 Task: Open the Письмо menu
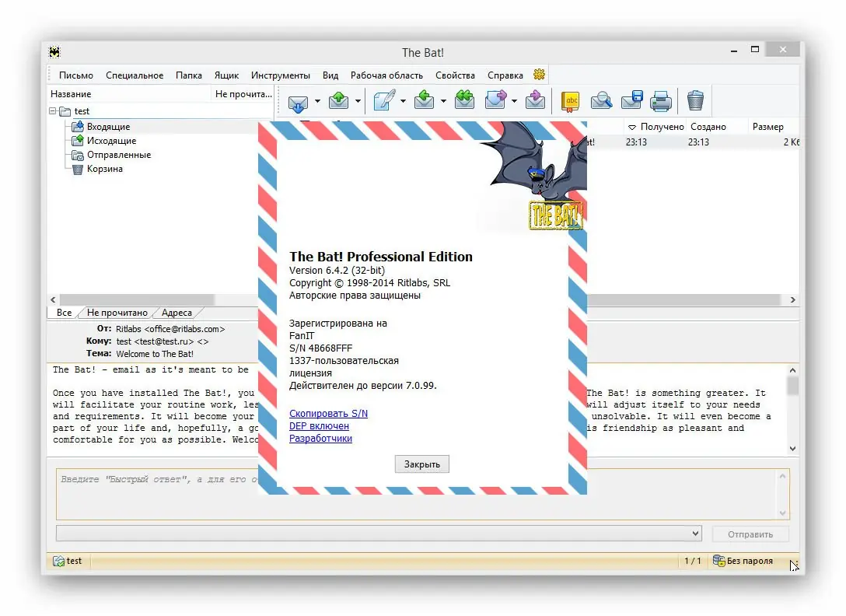76,75
